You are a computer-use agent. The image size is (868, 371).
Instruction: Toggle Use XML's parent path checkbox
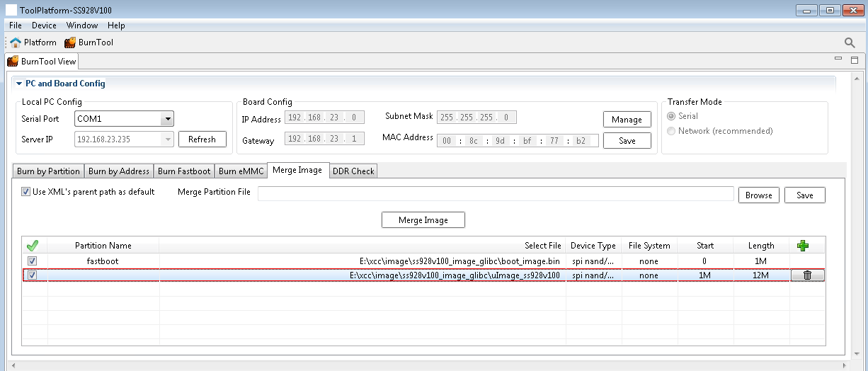(x=26, y=192)
